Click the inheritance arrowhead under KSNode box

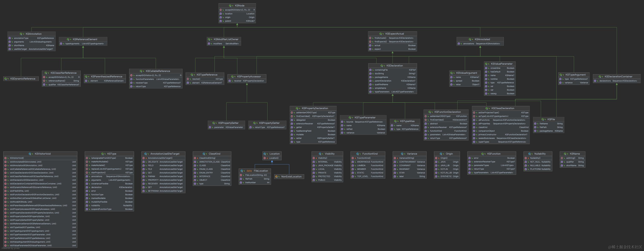tap(237, 25)
